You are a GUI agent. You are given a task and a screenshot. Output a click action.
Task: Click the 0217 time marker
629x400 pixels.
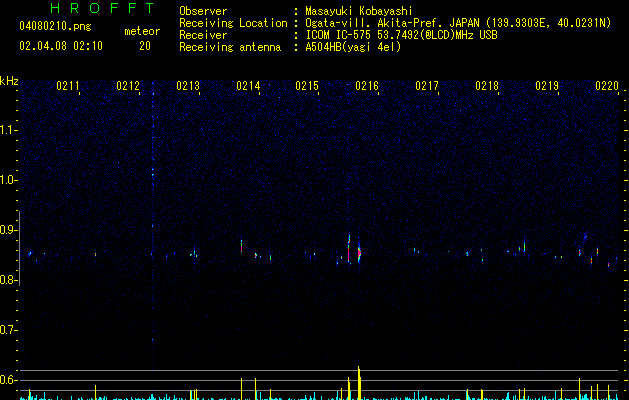click(427, 86)
